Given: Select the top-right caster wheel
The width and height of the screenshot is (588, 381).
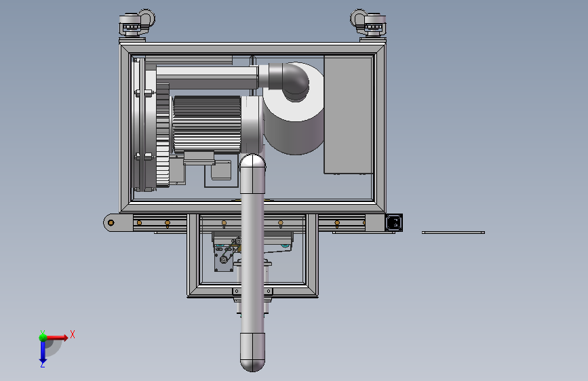Looking at the screenshot, I should 368,24.
